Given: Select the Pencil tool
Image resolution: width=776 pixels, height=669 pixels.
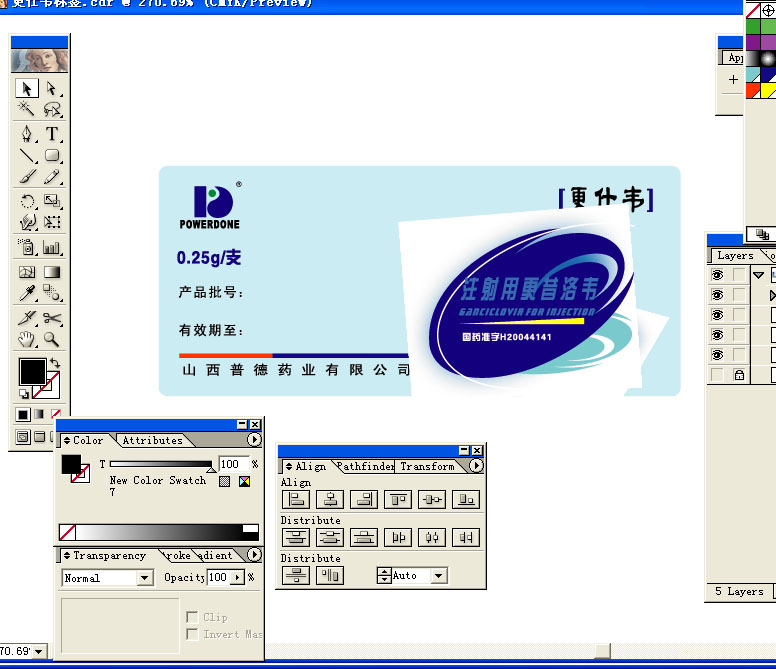Looking at the screenshot, I should (x=51, y=177).
